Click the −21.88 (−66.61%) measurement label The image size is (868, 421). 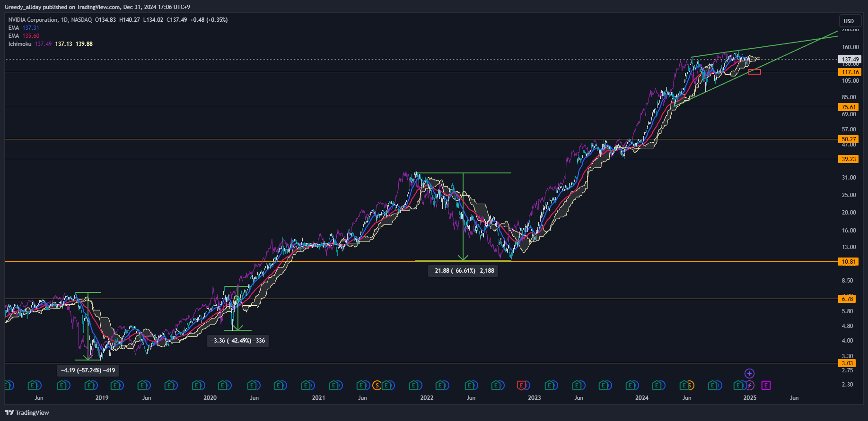tap(463, 271)
